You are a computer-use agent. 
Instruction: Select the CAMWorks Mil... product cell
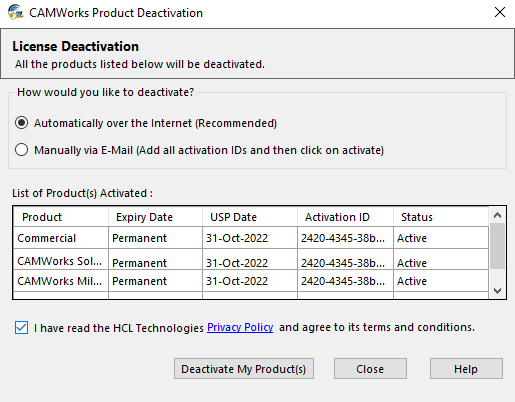coord(61,281)
